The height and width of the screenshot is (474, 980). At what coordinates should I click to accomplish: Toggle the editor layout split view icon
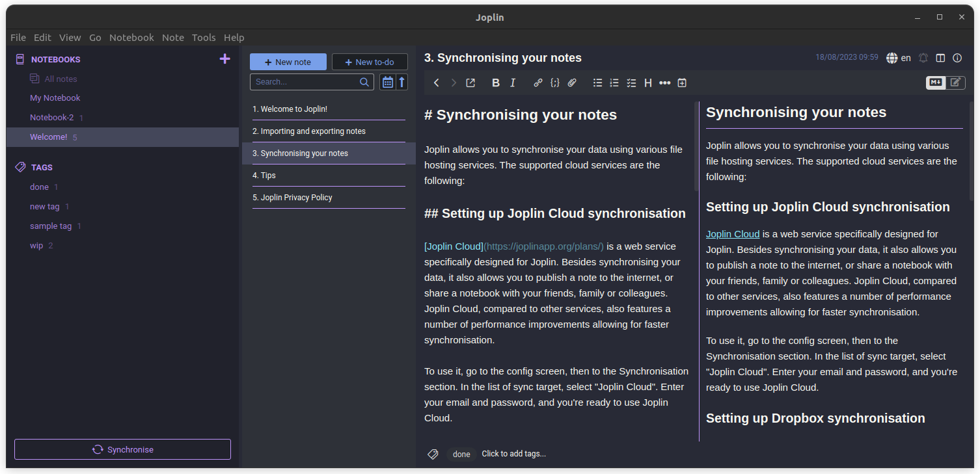point(940,58)
